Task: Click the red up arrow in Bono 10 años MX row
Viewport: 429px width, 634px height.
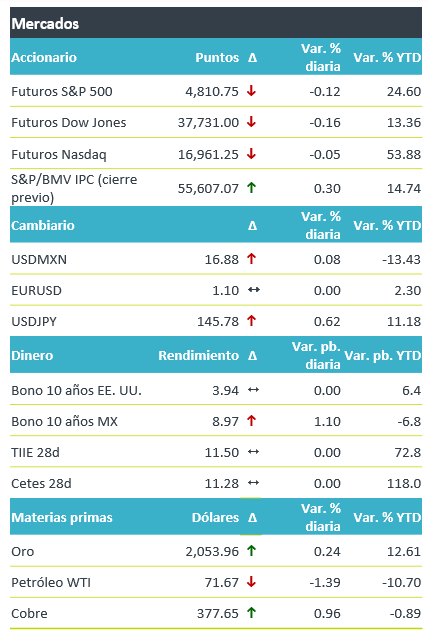Action: click(x=251, y=421)
